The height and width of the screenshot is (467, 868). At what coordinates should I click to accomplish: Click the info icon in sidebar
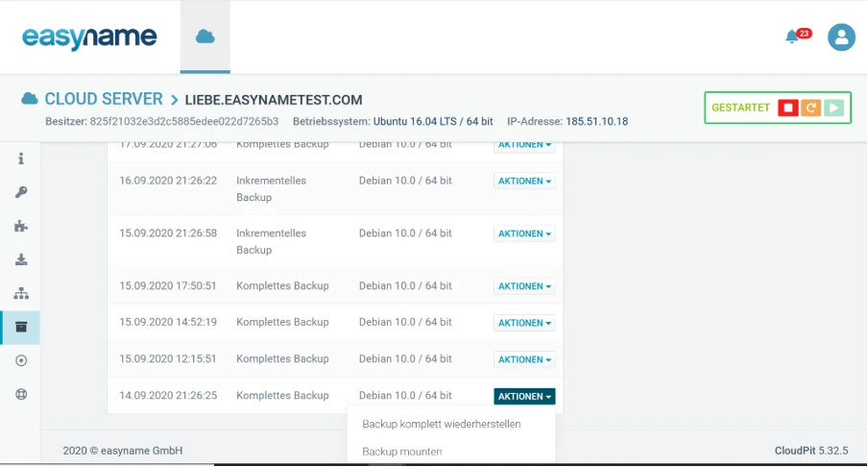pos(21,159)
